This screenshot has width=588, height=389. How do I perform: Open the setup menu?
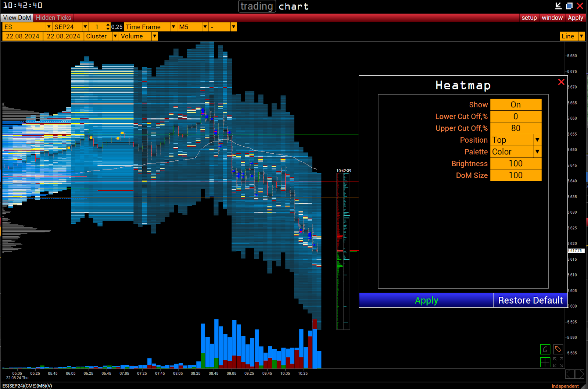tap(529, 18)
